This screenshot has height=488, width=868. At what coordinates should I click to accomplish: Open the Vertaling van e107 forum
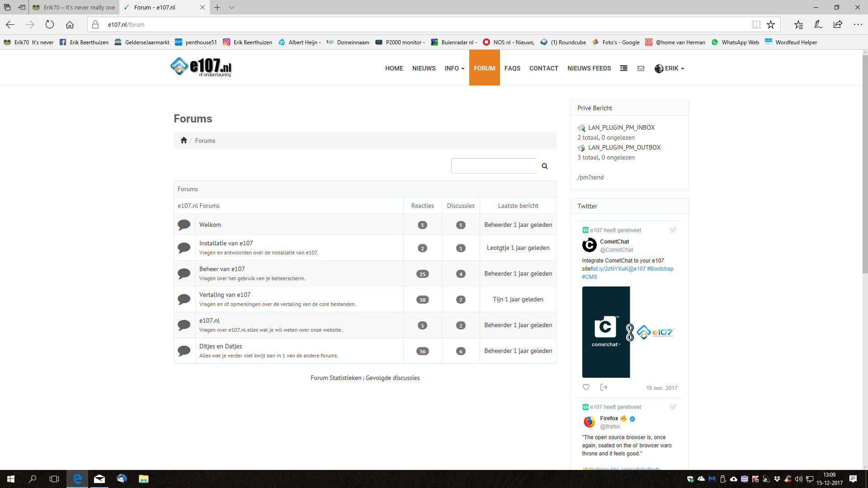(225, 295)
